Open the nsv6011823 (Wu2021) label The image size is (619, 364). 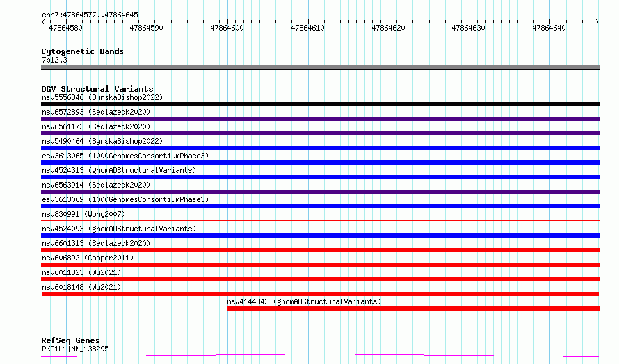click(81, 272)
